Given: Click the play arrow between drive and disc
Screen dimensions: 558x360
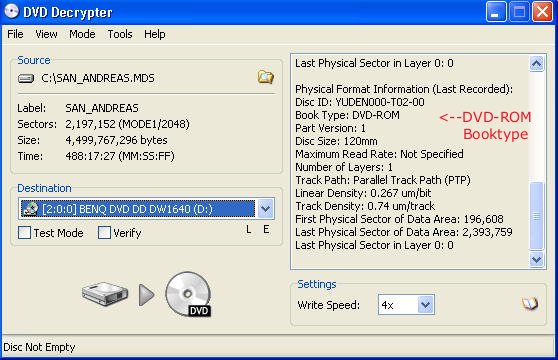Looking at the screenshot, I should click(146, 295).
